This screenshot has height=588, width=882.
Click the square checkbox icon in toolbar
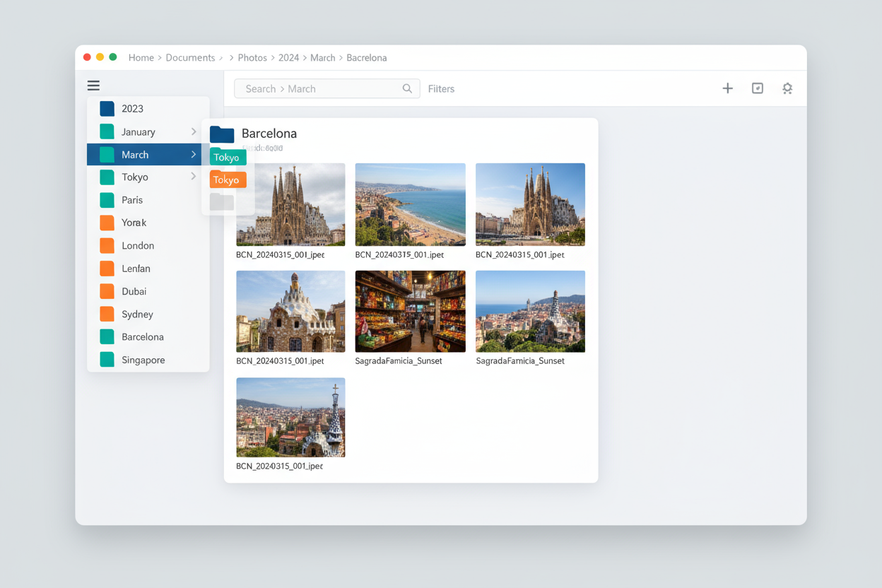pos(757,88)
